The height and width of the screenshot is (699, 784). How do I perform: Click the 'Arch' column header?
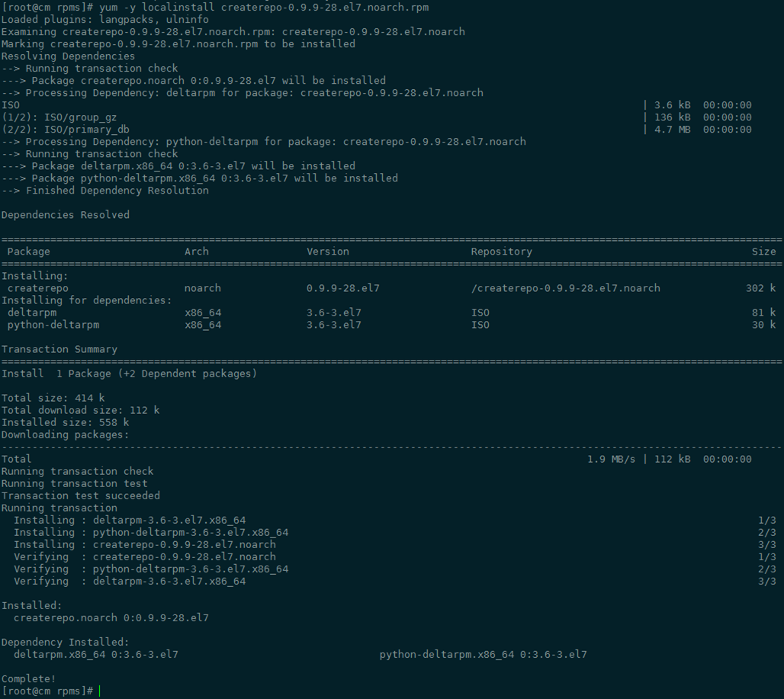tap(197, 252)
